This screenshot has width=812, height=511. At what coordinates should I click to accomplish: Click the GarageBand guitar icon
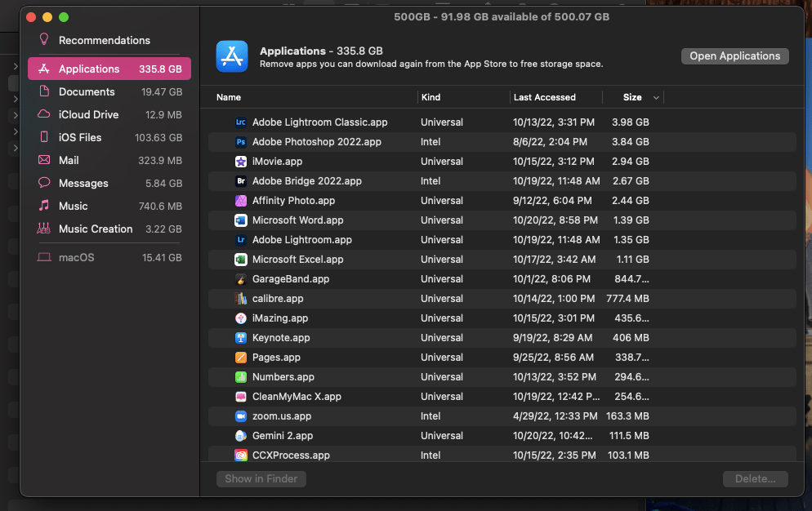click(241, 279)
